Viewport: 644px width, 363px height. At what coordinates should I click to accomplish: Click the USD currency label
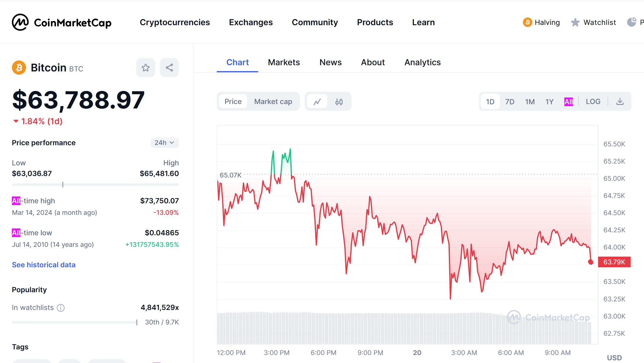click(x=614, y=358)
